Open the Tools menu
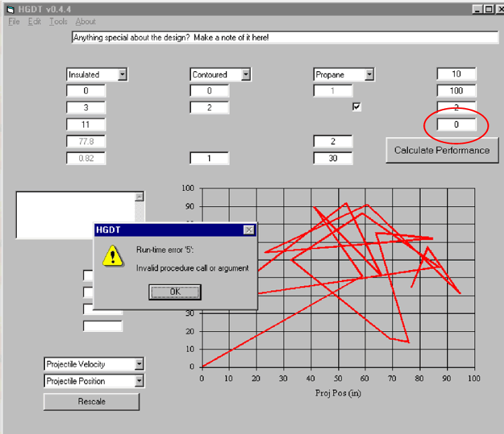The height and width of the screenshot is (434, 504). click(x=58, y=21)
